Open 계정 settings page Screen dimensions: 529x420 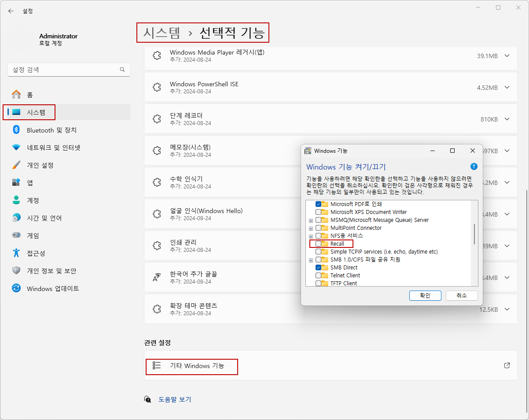pos(69,200)
